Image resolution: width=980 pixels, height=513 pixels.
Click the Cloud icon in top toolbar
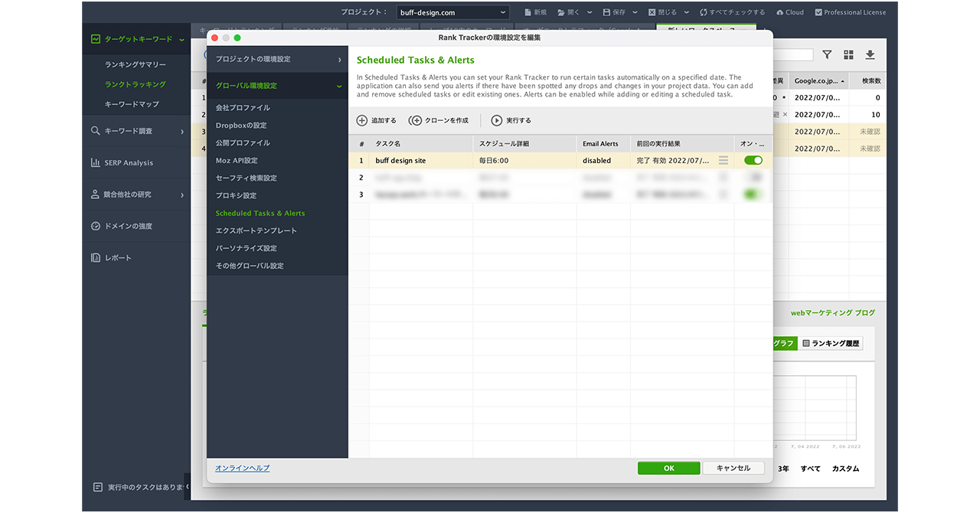[779, 12]
